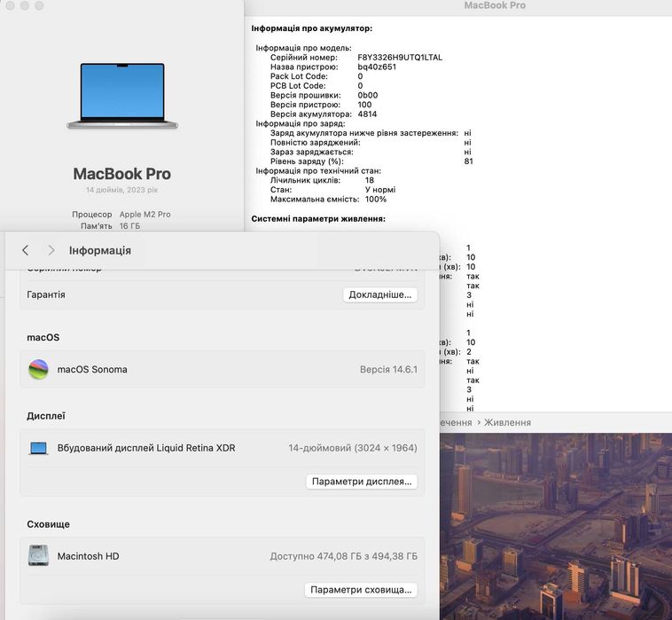Click the Стан У нормі status row
The height and width of the screenshot is (620, 672).
tap(332, 190)
